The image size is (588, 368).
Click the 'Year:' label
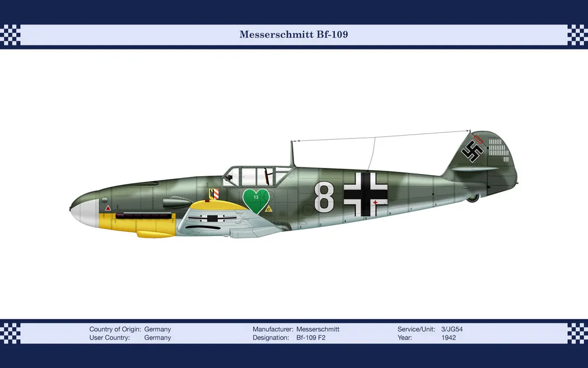405,337
